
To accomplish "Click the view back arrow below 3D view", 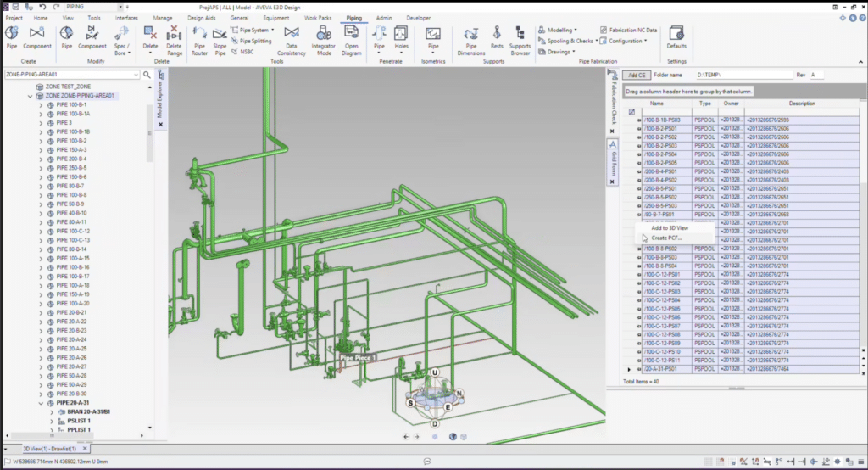I will pyautogui.click(x=406, y=437).
